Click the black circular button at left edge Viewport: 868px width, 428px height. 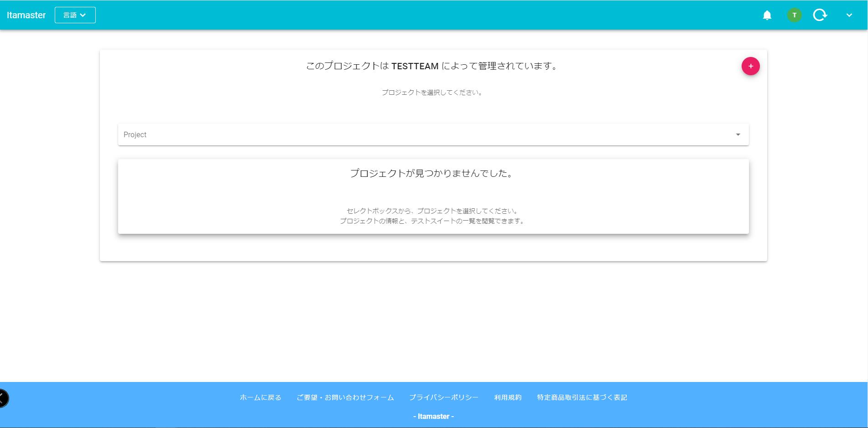[3, 398]
